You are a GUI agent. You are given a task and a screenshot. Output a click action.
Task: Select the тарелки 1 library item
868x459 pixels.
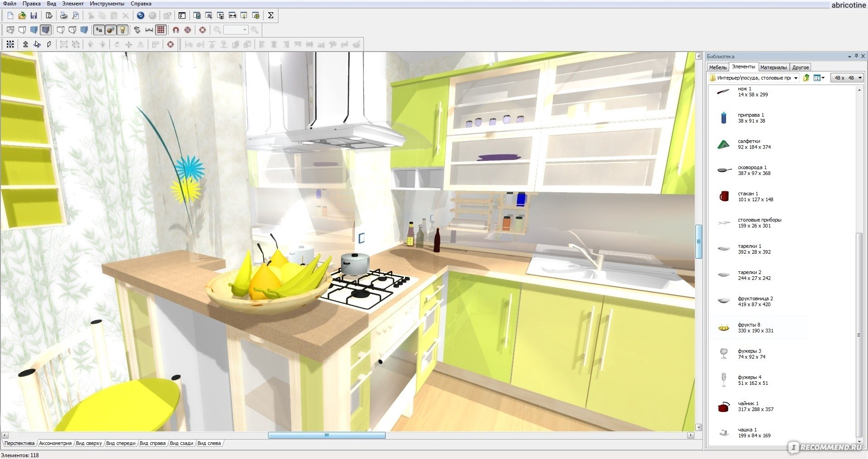(x=758, y=249)
